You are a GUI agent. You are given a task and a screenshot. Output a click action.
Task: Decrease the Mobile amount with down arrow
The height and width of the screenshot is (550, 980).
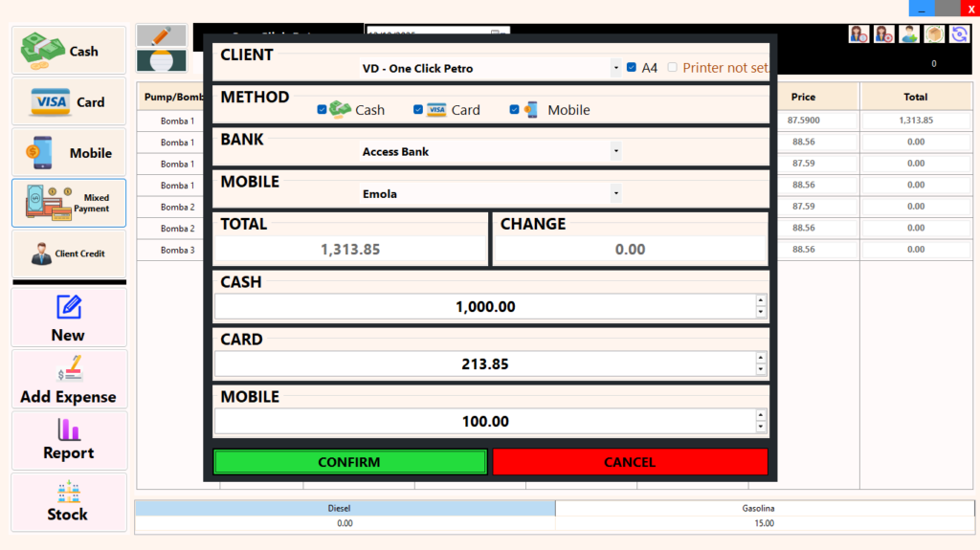coord(761,427)
